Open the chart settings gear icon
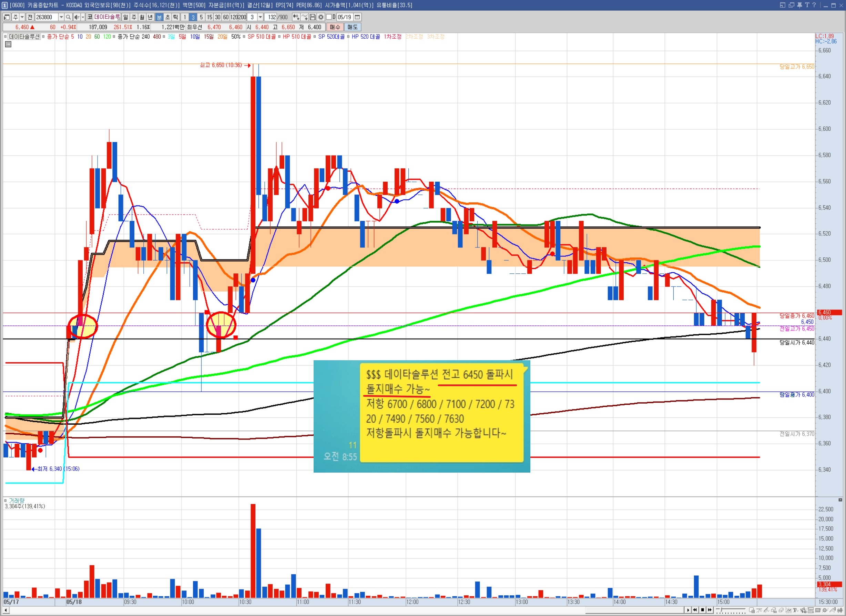 click(x=321, y=17)
